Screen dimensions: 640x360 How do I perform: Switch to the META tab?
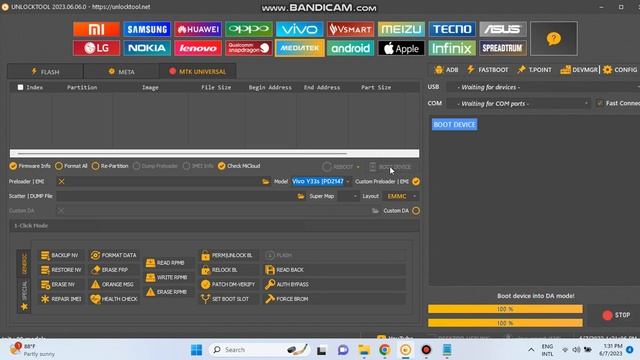tap(121, 71)
